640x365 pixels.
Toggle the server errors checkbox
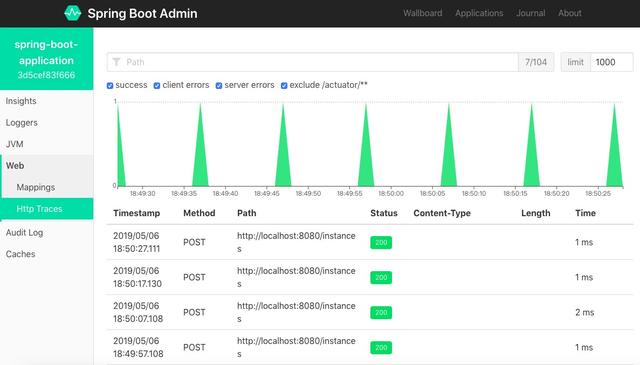click(x=219, y=85)
